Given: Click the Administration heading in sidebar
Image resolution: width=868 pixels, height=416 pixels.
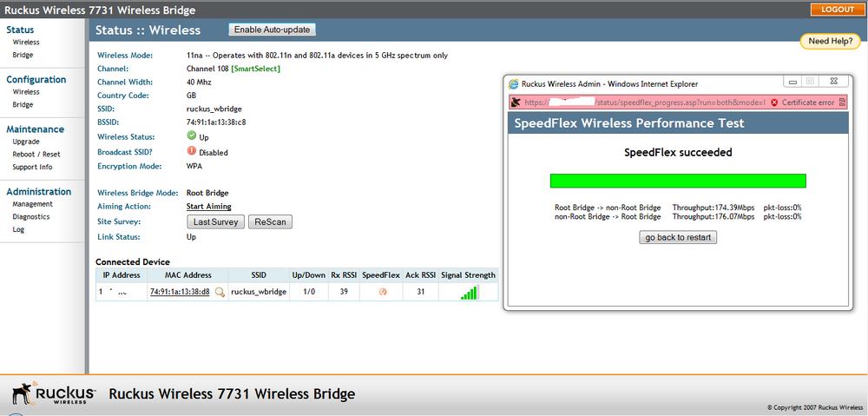Looking at the screenshot, I should 39,192.
